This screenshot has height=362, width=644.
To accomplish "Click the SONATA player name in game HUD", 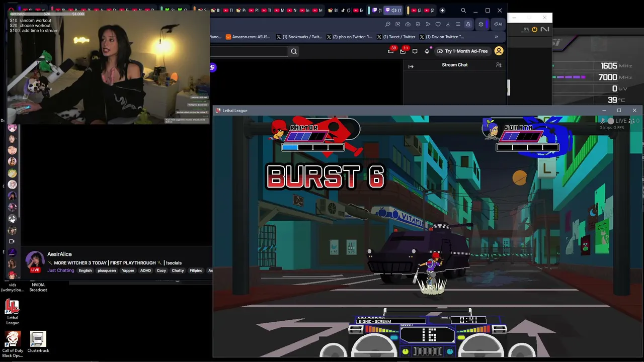I will (518, 128).
